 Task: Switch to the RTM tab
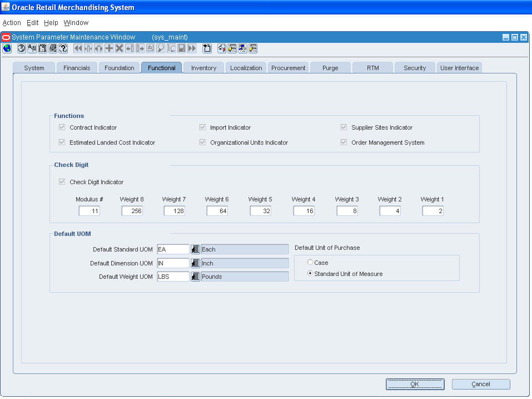(x=372, y=68)
